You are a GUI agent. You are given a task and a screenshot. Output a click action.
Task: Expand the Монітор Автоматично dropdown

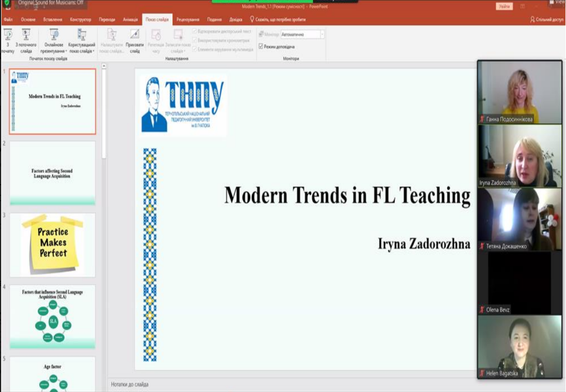tap(322, 35)
